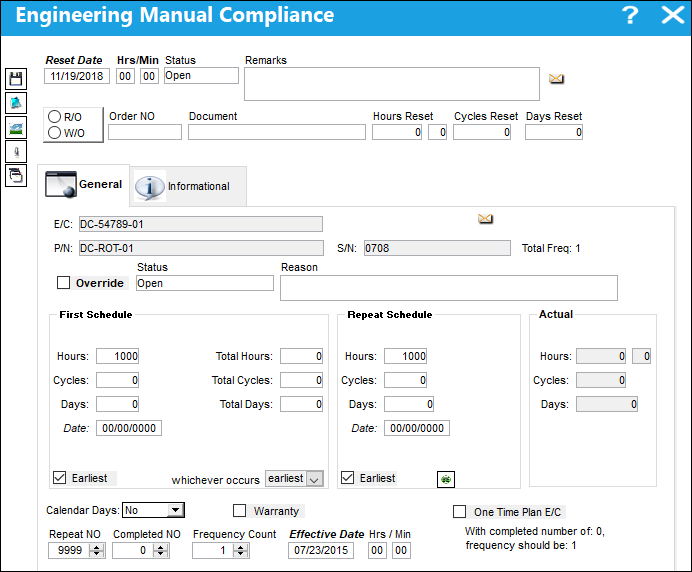Click the Actual Days field

click(x=607, y=403)
